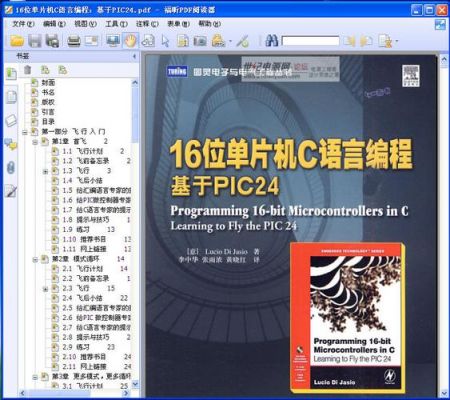Click document view scroll-up arrow

tap(444, 60)
